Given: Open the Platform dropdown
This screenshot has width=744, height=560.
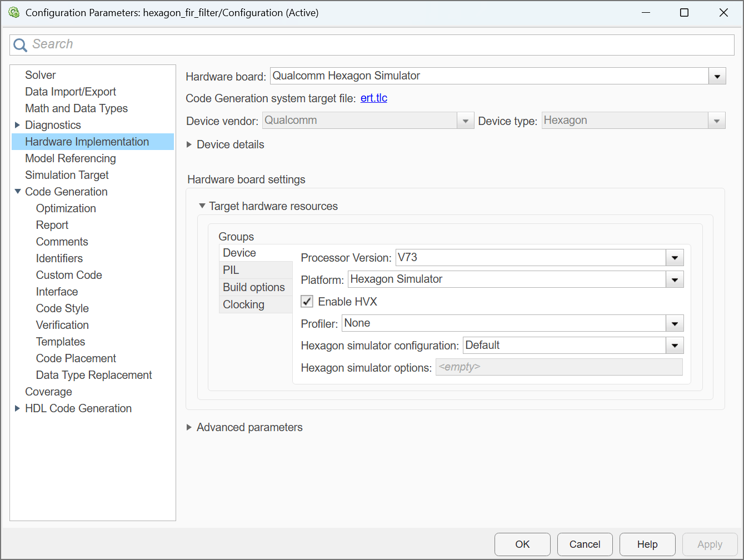Looking at the screenshot, I should [x=675, y=279].
